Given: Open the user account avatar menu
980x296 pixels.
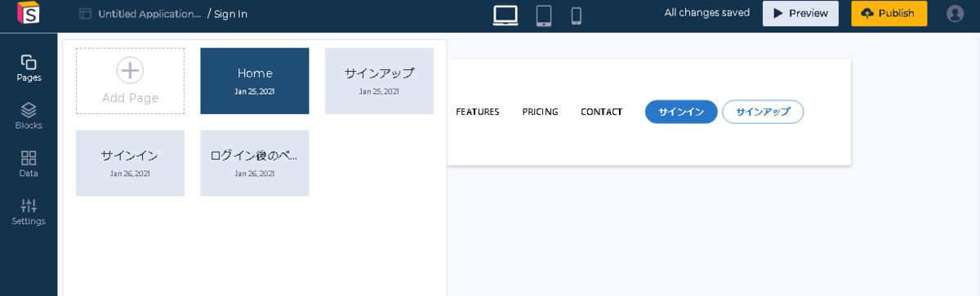Looking at the screenshot, I should pyautogui.click(x=955, y=13).
